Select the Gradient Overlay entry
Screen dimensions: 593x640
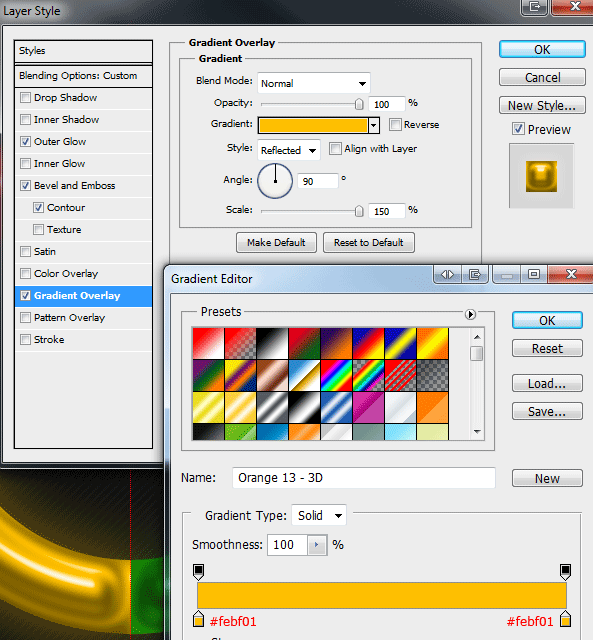point(83,296)
